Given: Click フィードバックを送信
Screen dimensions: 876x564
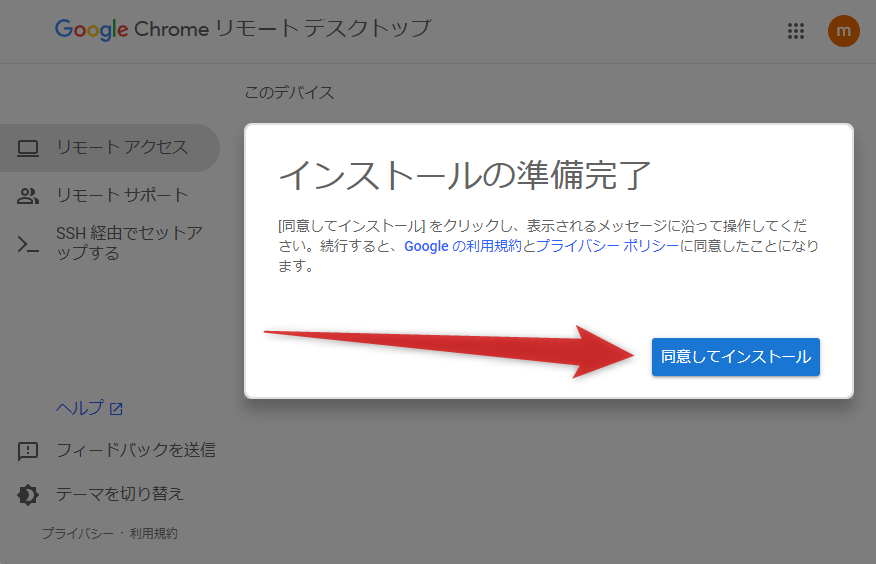Looking at the screenshot, I should (x=136, y=450).
